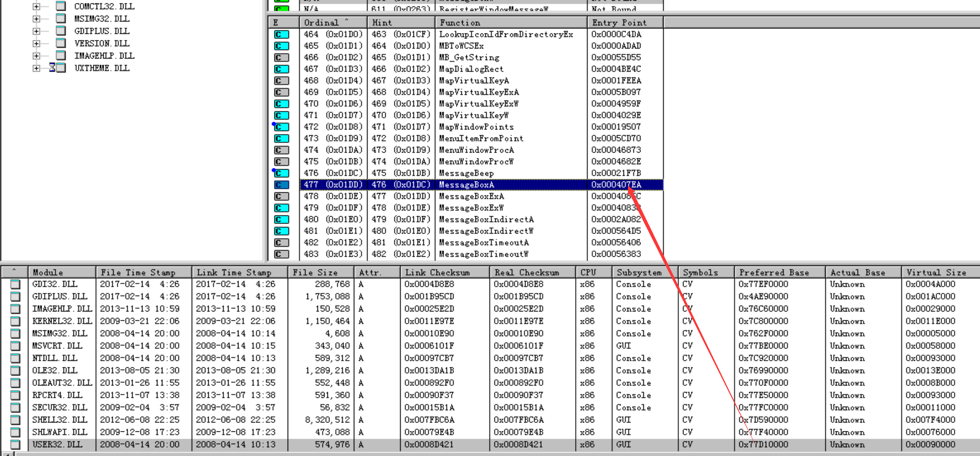
Task: Click SHELL32.DLL module icon in list
Action: coord(15,420)
